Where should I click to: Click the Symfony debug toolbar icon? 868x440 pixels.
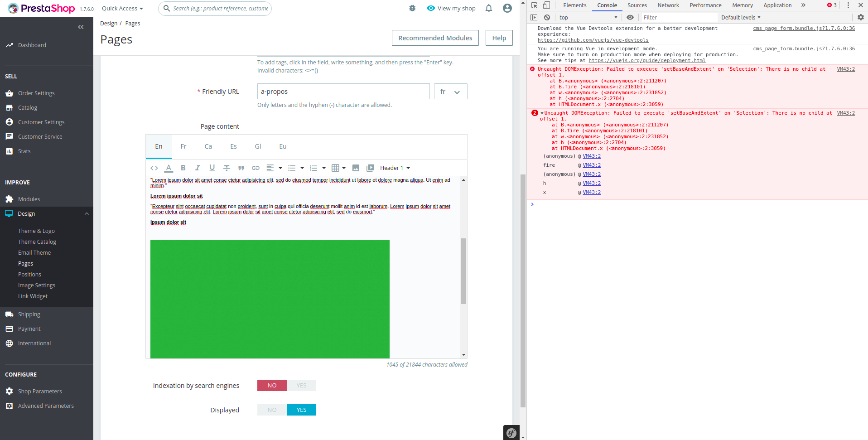[x=511, y=433]
